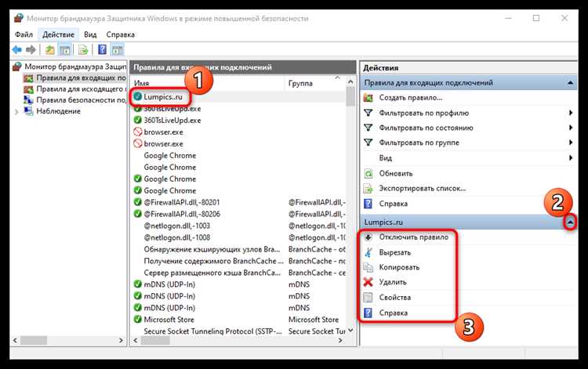Select Правила для входящих подключений tree item

(81, 78)
